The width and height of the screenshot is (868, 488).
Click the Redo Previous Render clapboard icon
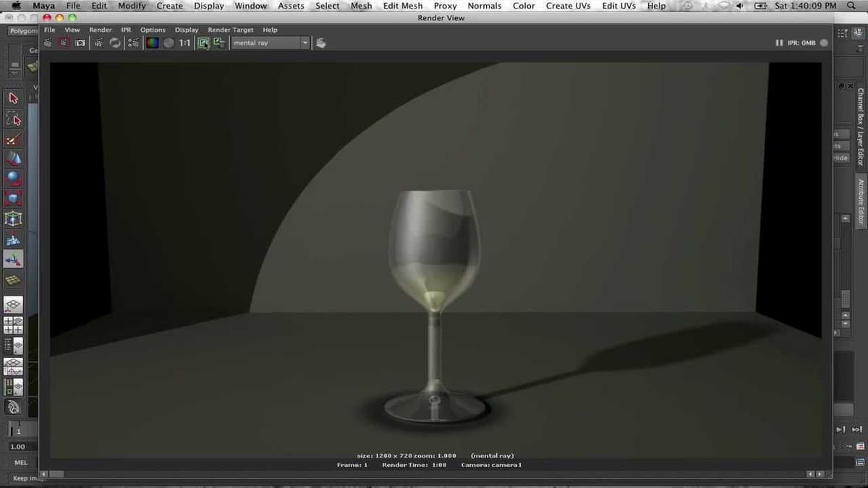[48, 43]
